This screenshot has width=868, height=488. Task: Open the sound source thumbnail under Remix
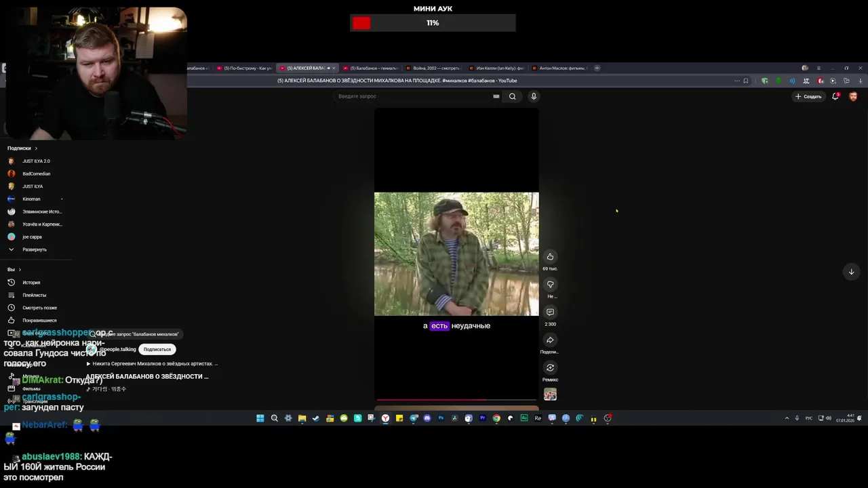point(550,394)
